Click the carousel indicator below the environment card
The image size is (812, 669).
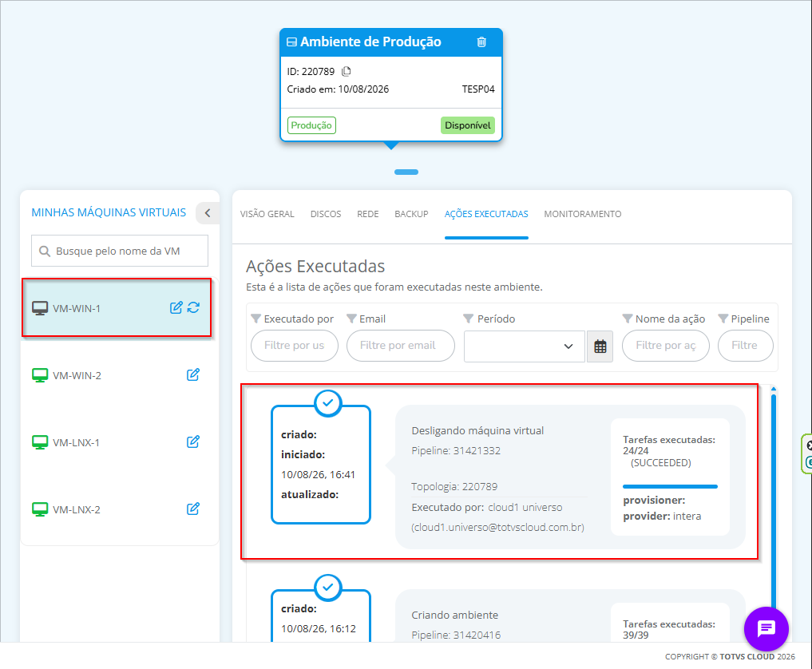(406, 172)
